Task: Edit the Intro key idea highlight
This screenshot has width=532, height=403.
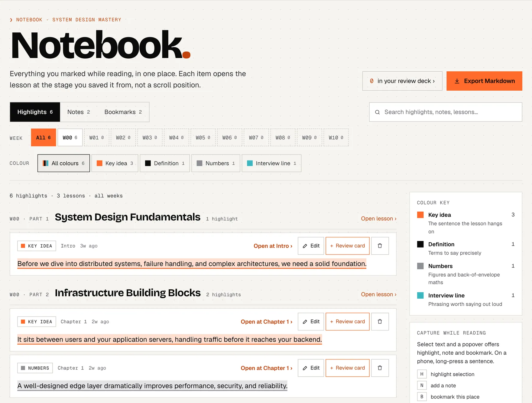Action: pos(311,246)
